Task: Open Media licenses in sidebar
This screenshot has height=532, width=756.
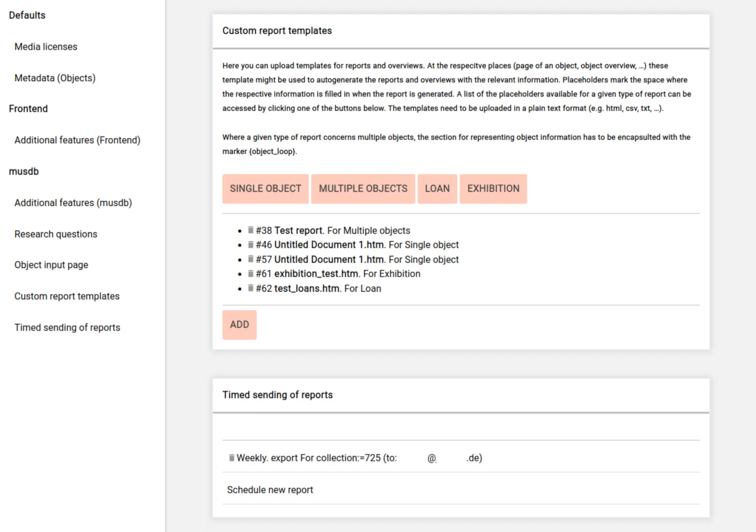Action: pyautogui.click(x=46, y=47)
